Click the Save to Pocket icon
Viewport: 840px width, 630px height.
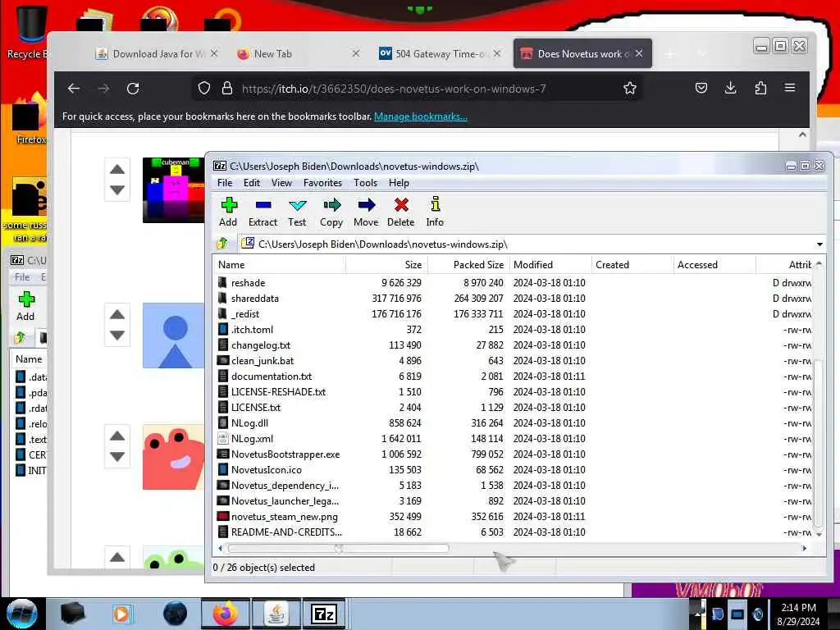(x=701, y=88)
